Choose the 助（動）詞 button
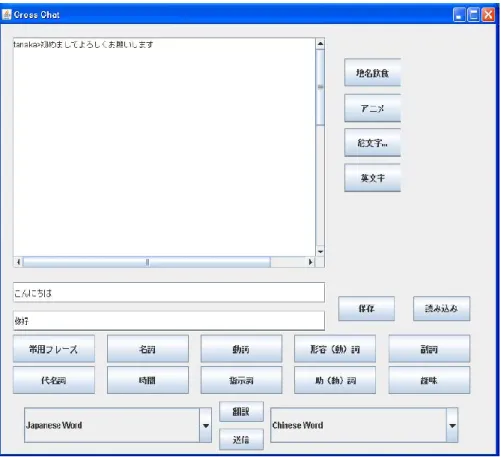 335,380
